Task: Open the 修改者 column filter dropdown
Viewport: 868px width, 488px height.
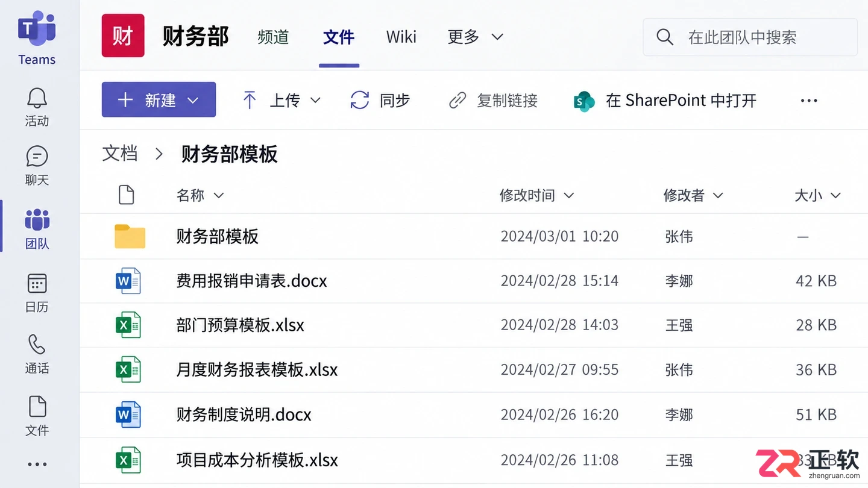Action: [x=718, y=195]
